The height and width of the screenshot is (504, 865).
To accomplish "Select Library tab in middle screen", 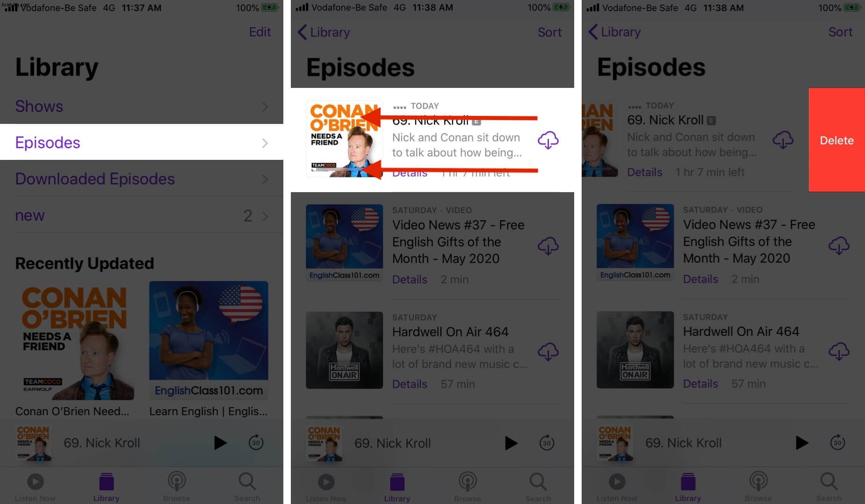I will click(x=397, y=487).
